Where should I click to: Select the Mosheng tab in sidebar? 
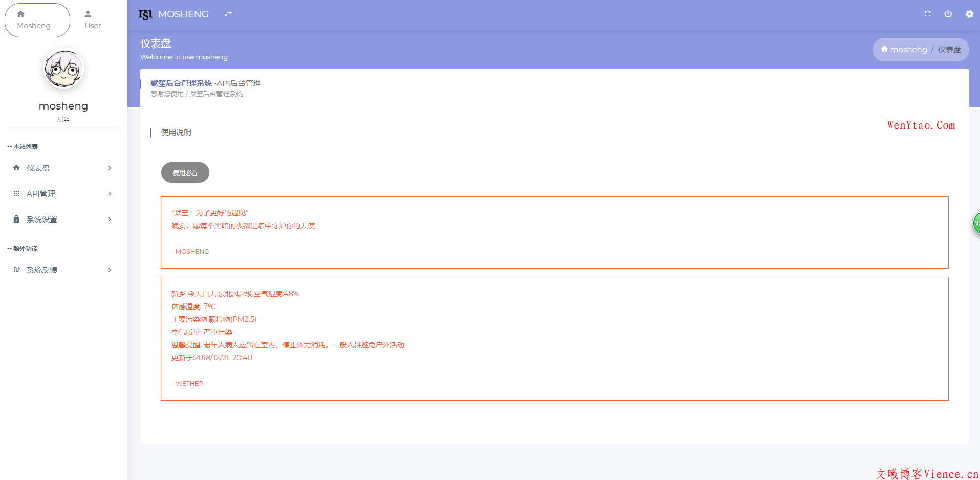click(x=37, y=20)
